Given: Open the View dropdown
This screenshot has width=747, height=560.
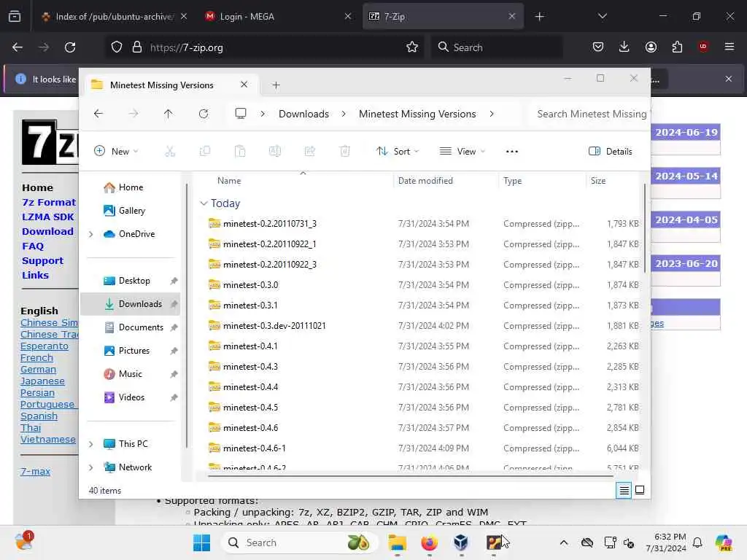Looking at the screenshot, I should click(x=462, y=152).
